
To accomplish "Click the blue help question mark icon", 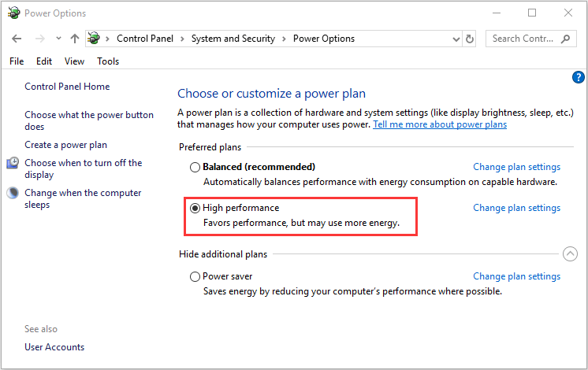I will tap(578, 77).
